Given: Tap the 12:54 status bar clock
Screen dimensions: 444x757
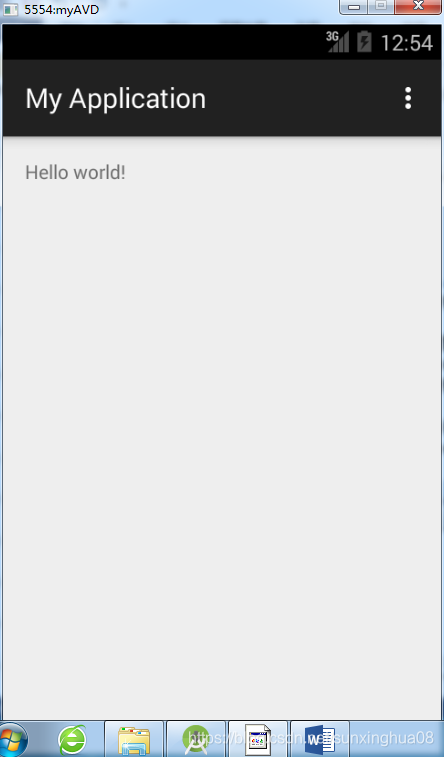Looking at the screenshot, I should 407,43.
